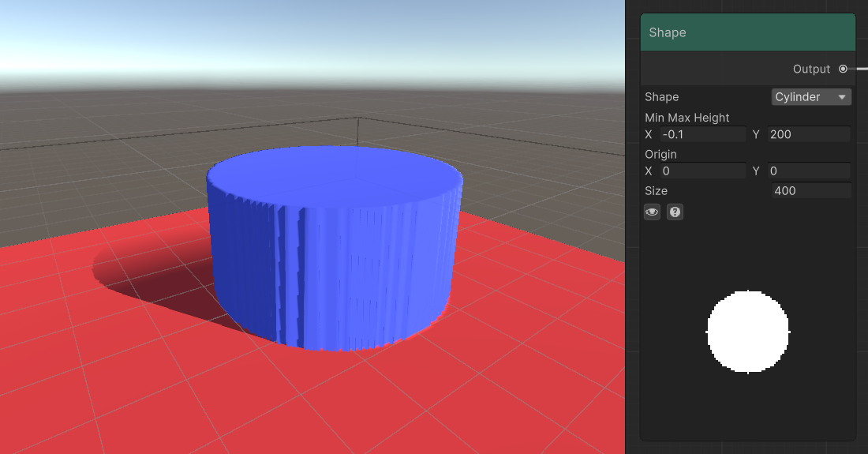Image resolution: width=868 pixels, height=454 pixels.
Task: Click the Output label on the node
Action: (x=811, y=69)
